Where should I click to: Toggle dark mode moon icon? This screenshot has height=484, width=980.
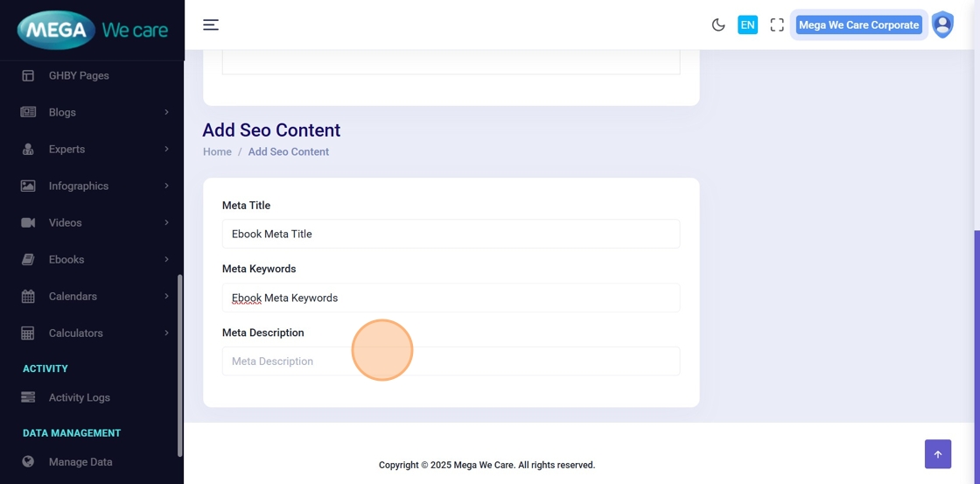pos(718,25)
